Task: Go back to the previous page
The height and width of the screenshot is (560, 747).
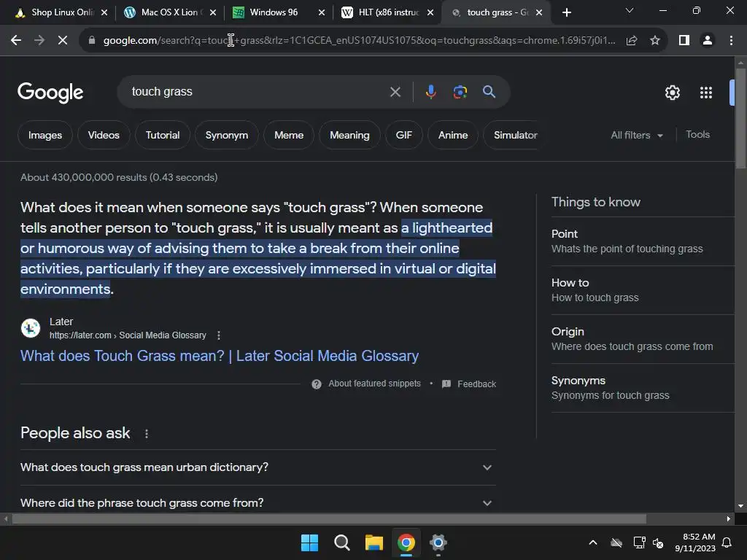Action: point(16,41)
